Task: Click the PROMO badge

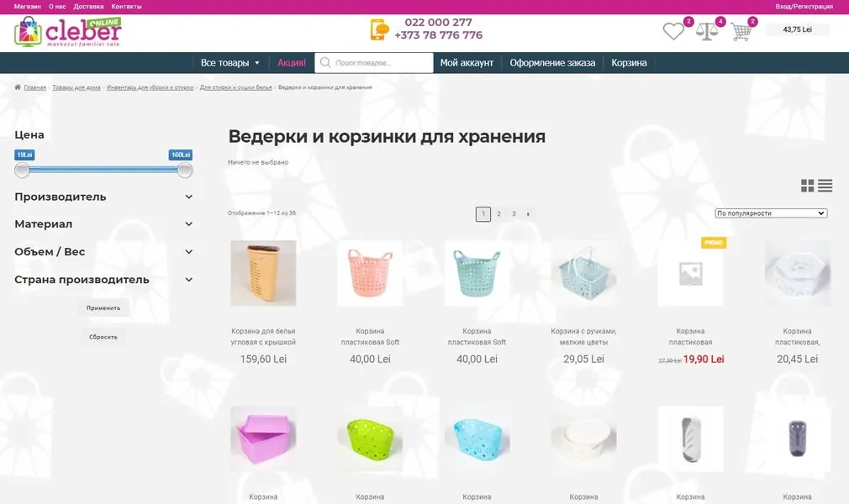Action: (x=714, y=243)
